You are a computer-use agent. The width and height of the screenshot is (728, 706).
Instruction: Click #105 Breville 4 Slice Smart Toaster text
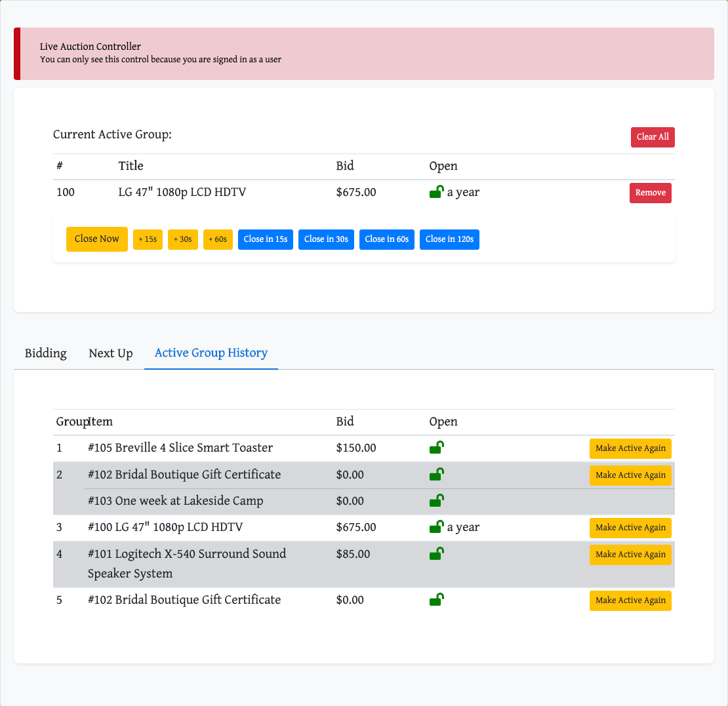180,448
